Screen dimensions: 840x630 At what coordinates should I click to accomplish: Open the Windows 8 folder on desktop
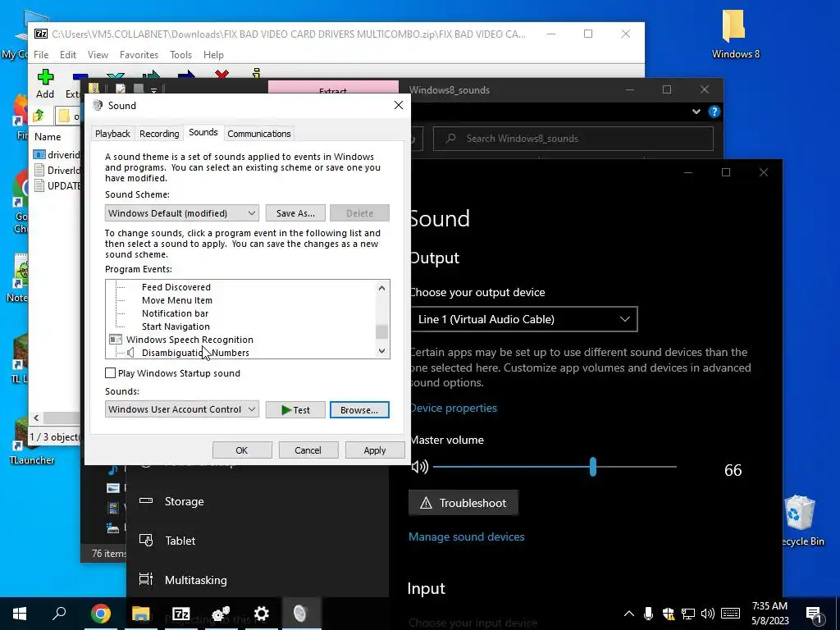735,34
